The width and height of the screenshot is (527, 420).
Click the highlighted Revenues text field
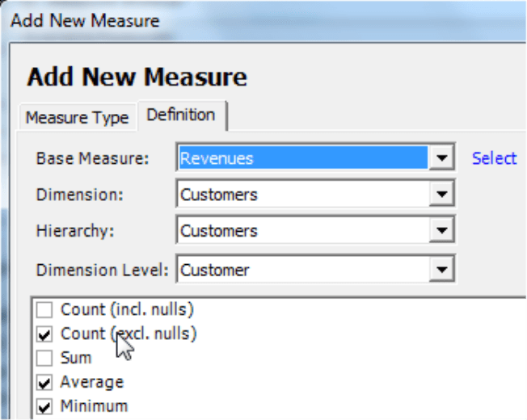coord(303,157)
